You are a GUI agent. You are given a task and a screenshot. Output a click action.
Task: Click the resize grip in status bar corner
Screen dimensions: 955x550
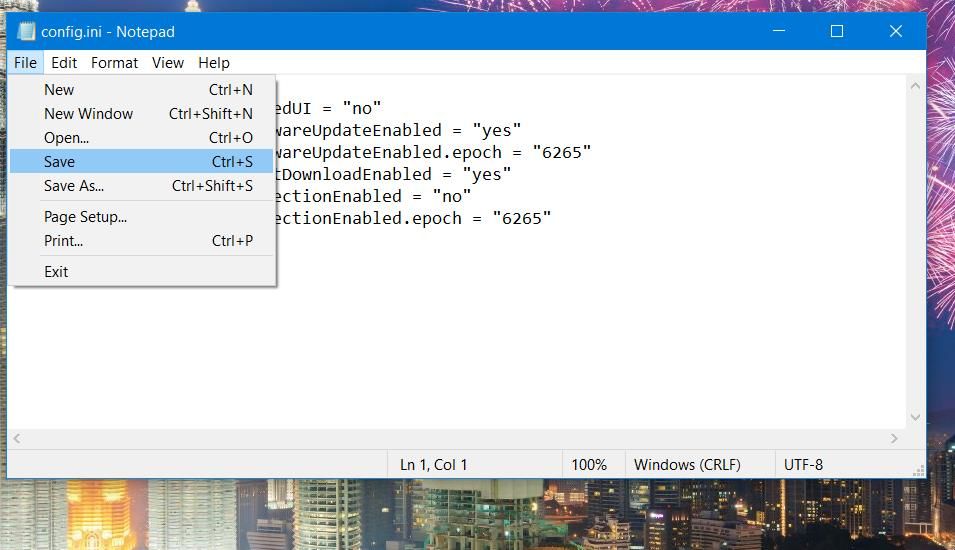click(x=919, y=471)
